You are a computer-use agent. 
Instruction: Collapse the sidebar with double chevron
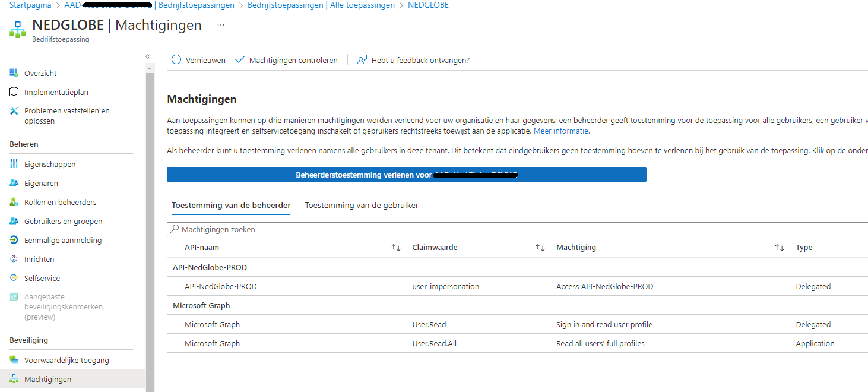tap(148, 56)
